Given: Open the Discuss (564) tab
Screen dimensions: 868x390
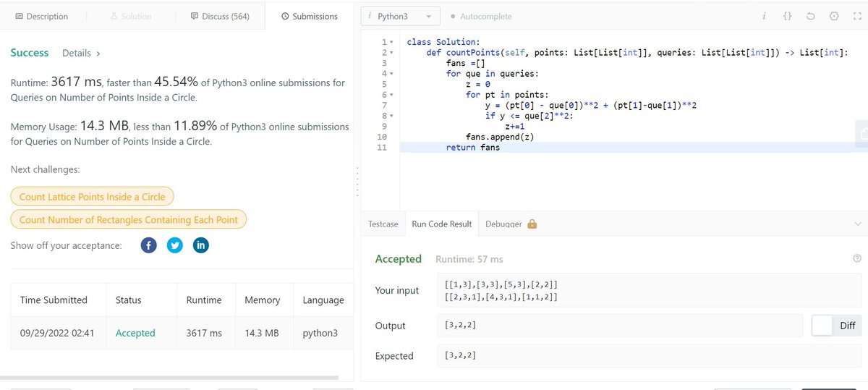Looking at the screenshot, I should (x=220, y=16).
